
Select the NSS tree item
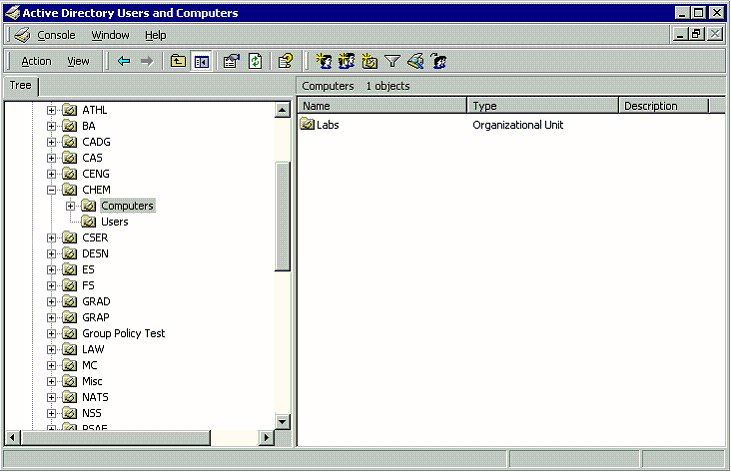(x=92, y=413)
